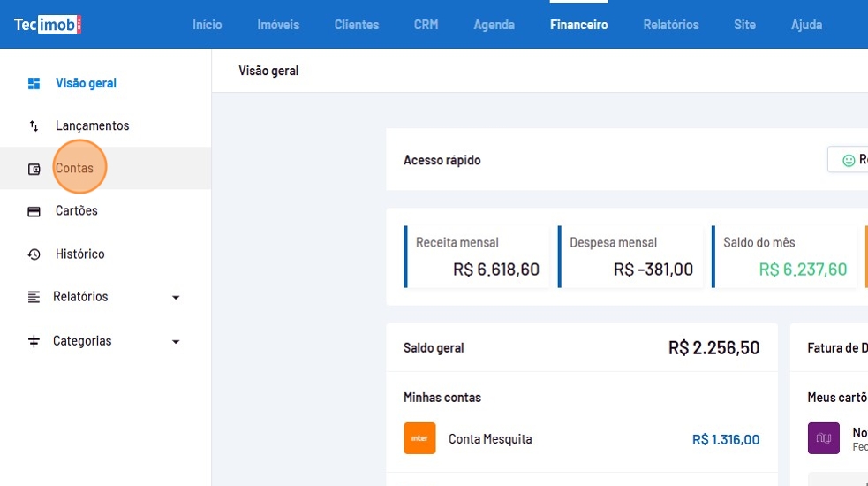Image resolution: width=868 pixels, height=486 pixels.
Task: Click the Categorias sidebar icon
Action: [34, 341]
